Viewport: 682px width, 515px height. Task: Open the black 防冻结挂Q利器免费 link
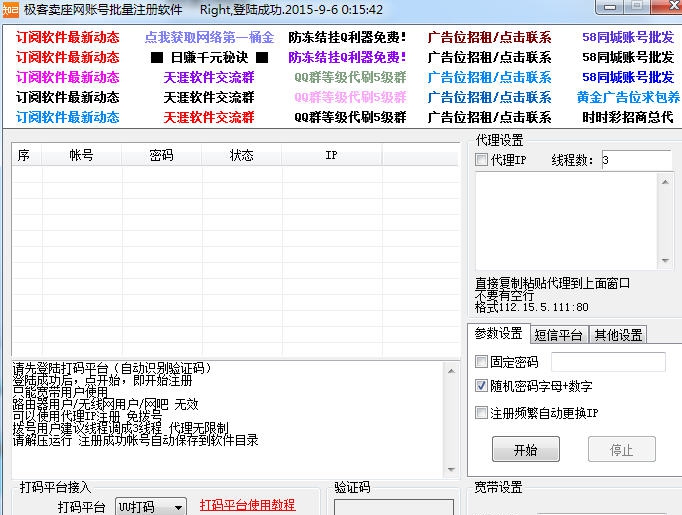347,37
